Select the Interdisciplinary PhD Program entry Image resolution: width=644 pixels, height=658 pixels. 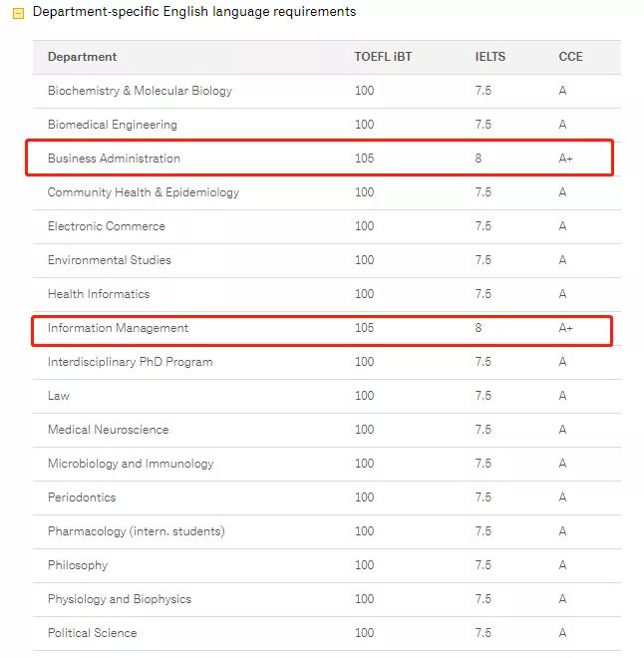[130, 362]
